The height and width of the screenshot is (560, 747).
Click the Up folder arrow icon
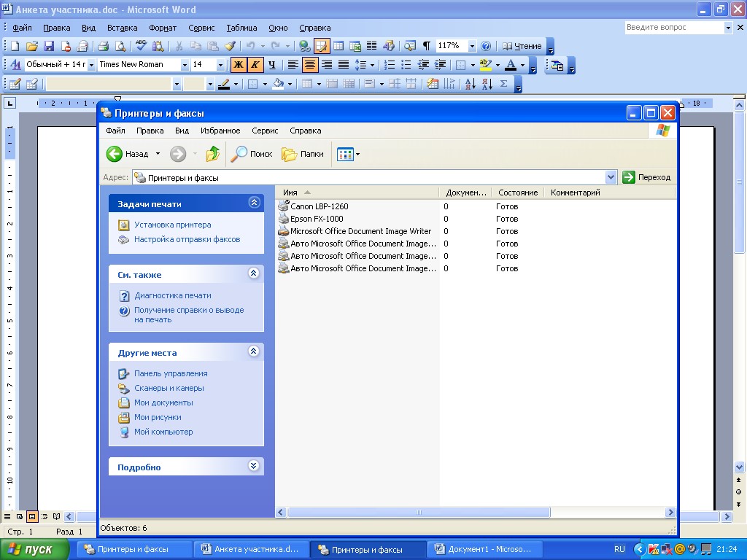click(213, 154)
